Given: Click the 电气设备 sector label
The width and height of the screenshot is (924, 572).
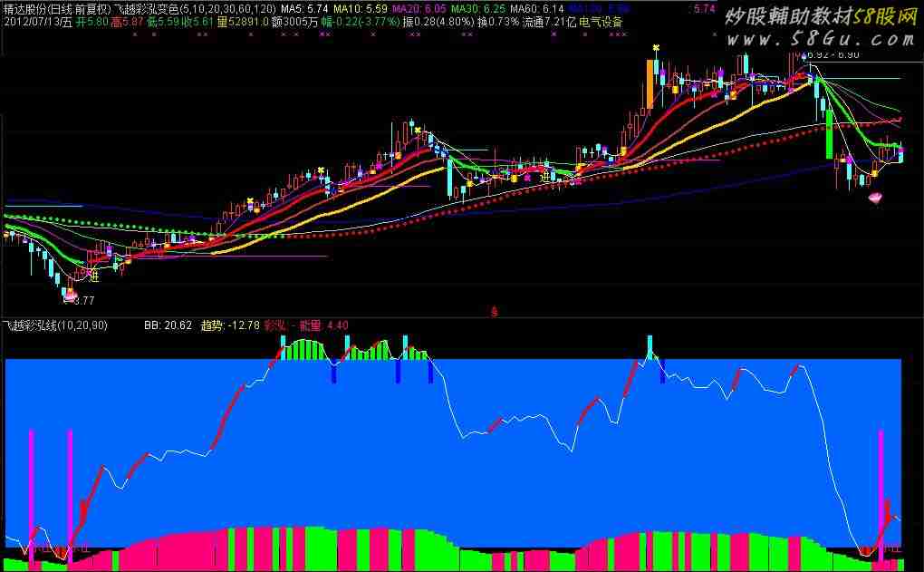Looking at the screenshot, I should 601,21.
